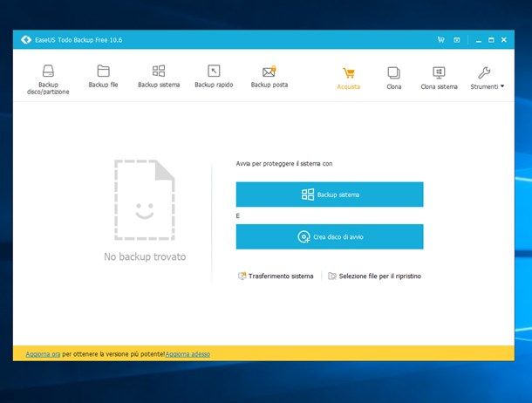This screenshot has height=403, width=532.
Task: Click 'Avvia per proteggere il sistema con' text
Action: point(284,163)
